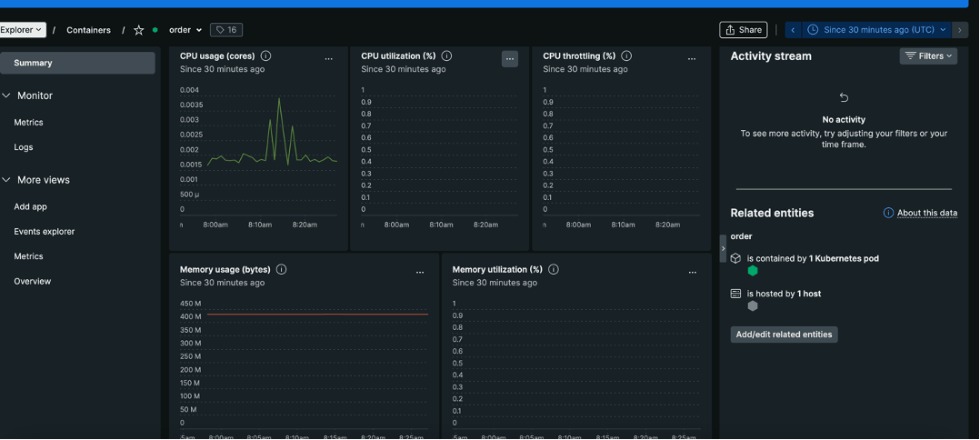Click info icon beside CPU utilization (%)
The width and height of the screenshot is (980, 440).
click(446, 56)
